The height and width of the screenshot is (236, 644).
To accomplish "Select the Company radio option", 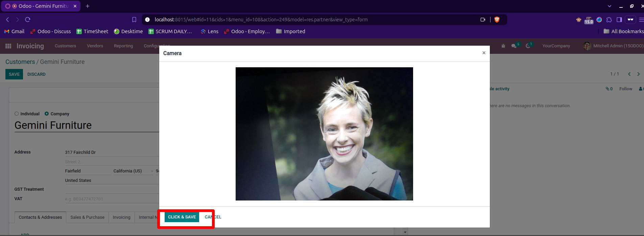I will pos(47,114).
